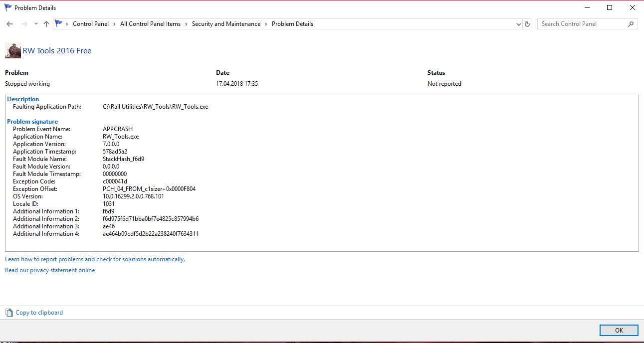Image resolution: width=644 pixels, height=343 pixels.
Task: Open the Recent locations dropdown arrow
Action: (x=36, y=24)
